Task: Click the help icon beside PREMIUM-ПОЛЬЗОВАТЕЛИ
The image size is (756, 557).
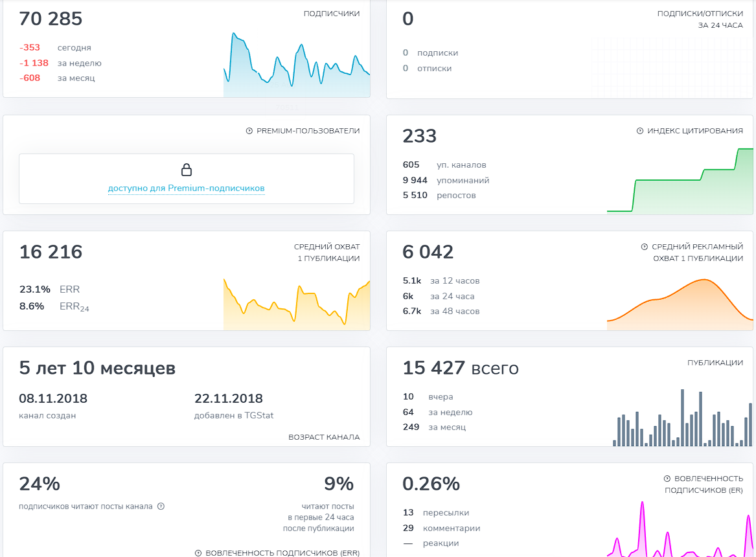Action: point(249,131)
